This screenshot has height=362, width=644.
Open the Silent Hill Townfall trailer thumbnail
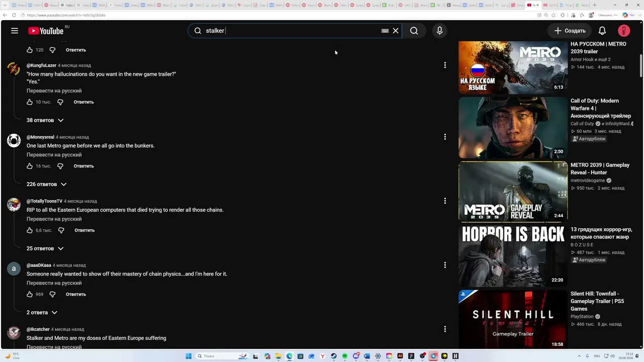(513, 320)
